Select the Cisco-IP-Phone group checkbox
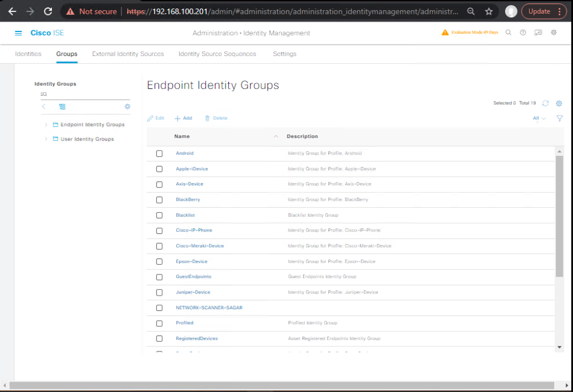This screenshot has height=392, width=573. point(159,231)
